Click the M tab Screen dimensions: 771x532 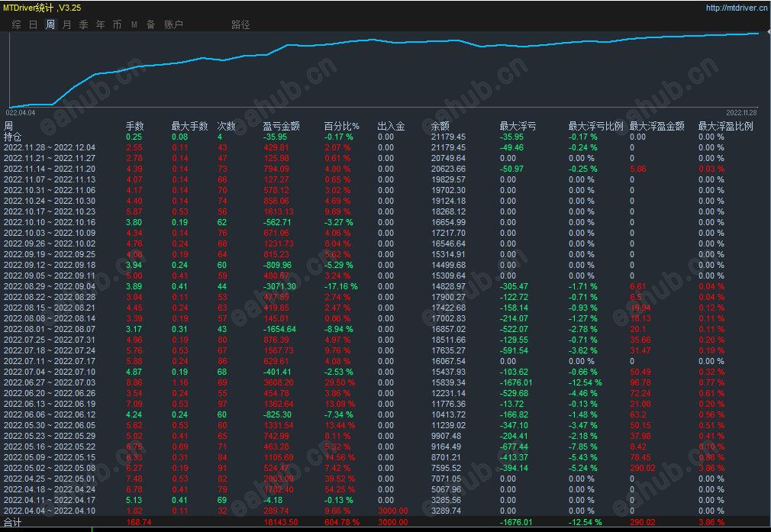(134, 24)
